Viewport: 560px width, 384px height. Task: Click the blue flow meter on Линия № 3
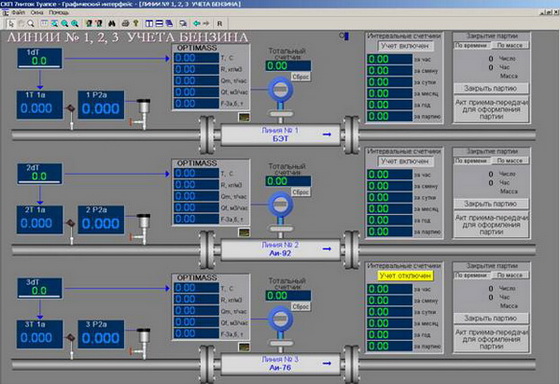(281, 319)
